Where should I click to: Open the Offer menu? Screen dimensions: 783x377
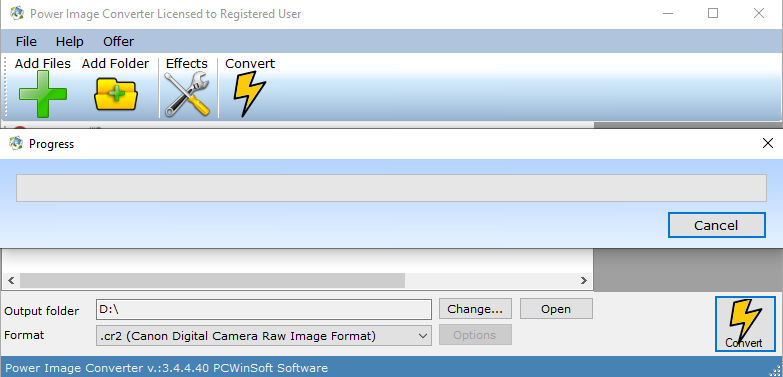pyautogui.click(x=118, y=41)
